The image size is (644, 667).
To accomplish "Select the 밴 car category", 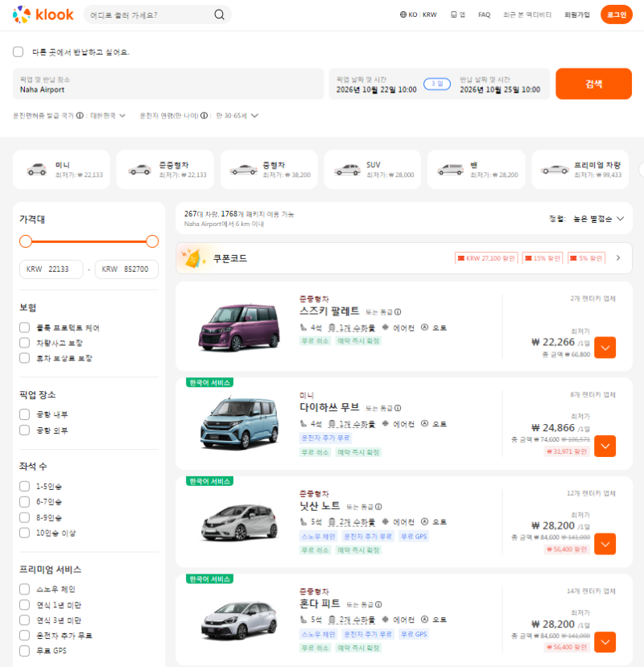I will (x=477, y=169).
